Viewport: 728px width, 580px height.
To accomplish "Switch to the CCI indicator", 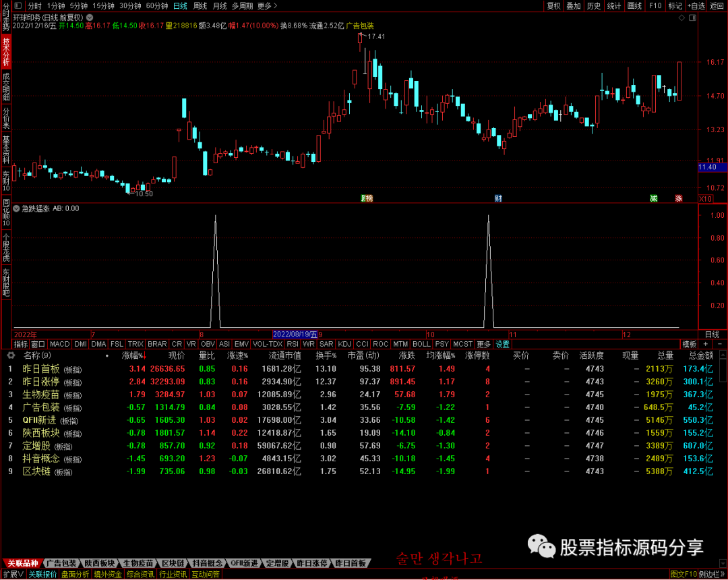I will point(362,344).
